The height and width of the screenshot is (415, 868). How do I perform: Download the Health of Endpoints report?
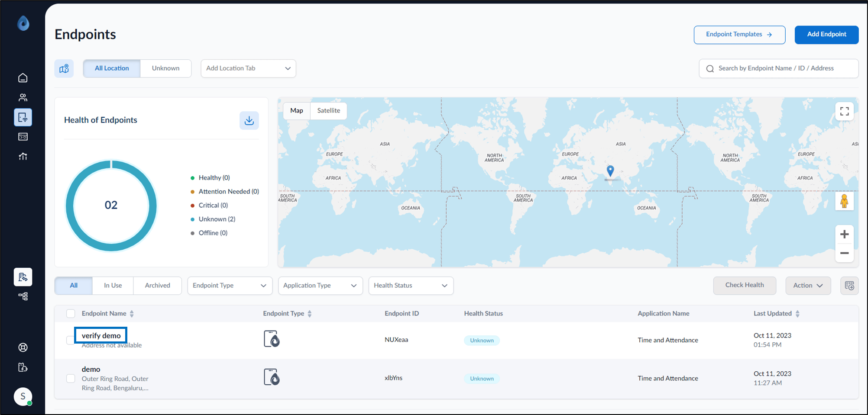click(x=249, y=120)
